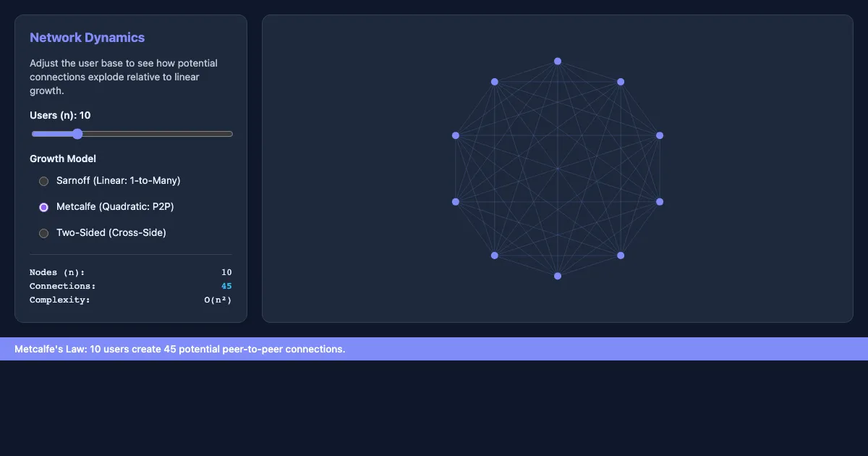The image size is (868, 456).
Task: Click the Complexity value O(n²)
Action: [x=218, y=300]
